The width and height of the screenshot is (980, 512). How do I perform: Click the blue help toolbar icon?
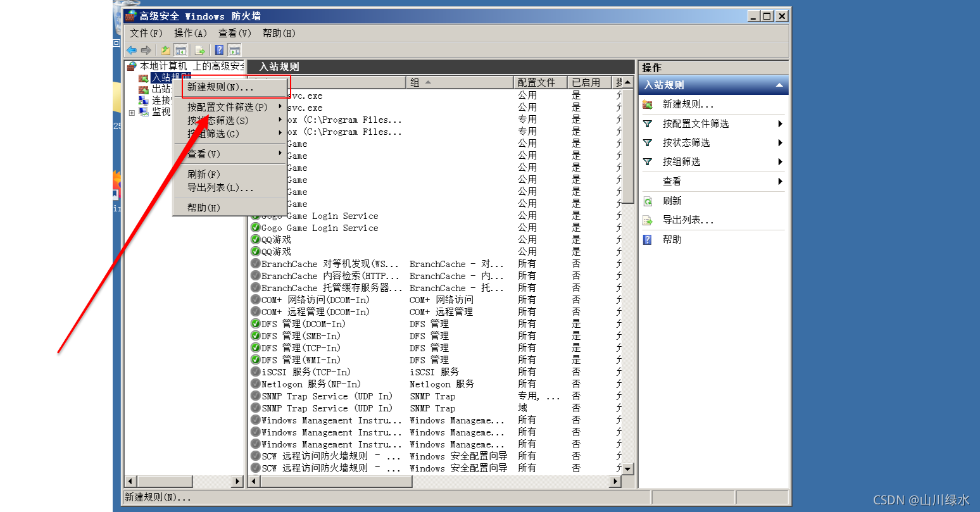219,51
